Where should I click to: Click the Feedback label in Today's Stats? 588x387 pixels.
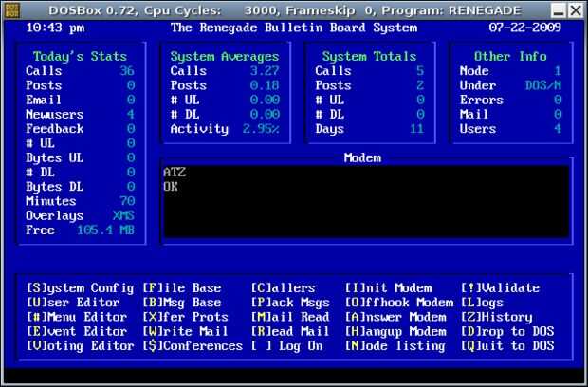[x=55, y=129]
